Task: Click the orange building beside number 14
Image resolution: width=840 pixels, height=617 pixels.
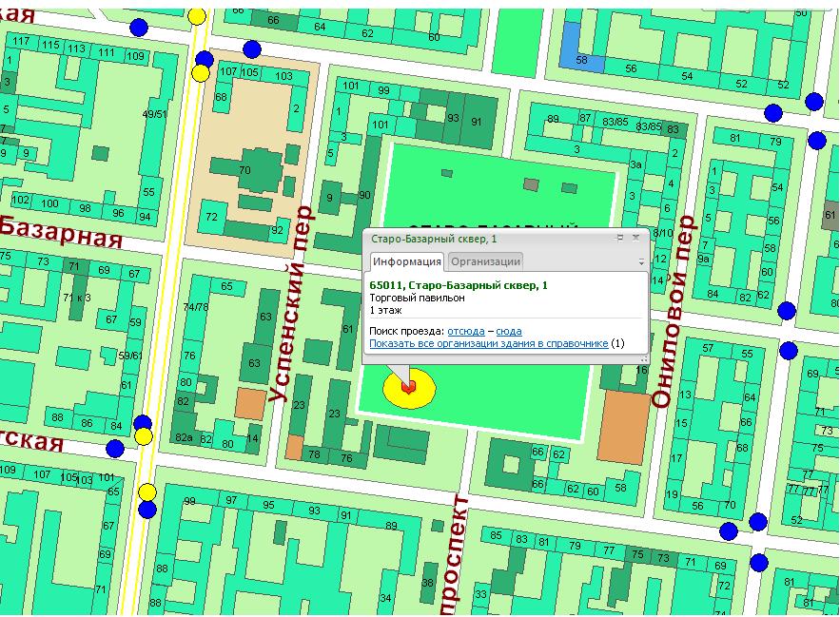Action: click(251, 402)
